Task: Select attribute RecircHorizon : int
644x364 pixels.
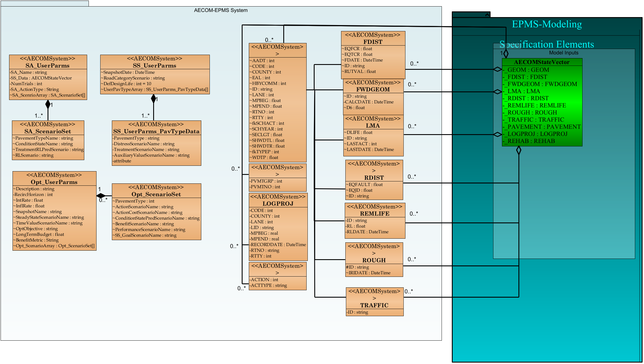Action: point(33,195)
